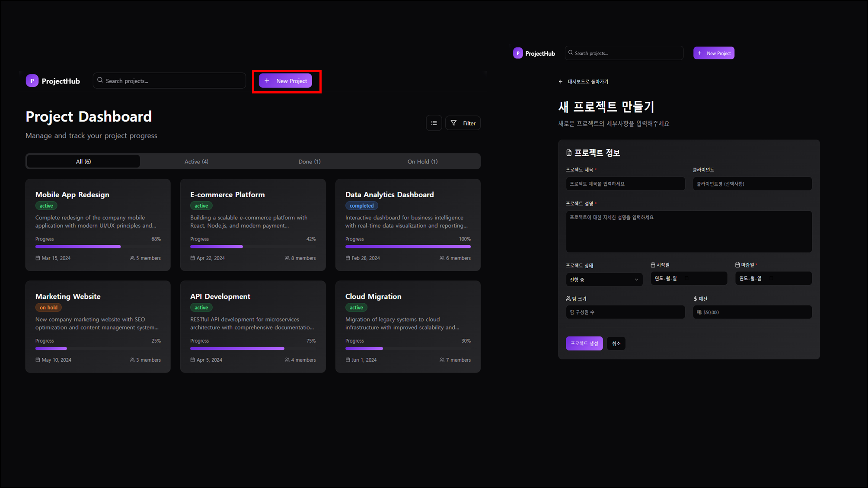
Task: Open the 진행 중 project status dropdown
Action: (604, 280)
